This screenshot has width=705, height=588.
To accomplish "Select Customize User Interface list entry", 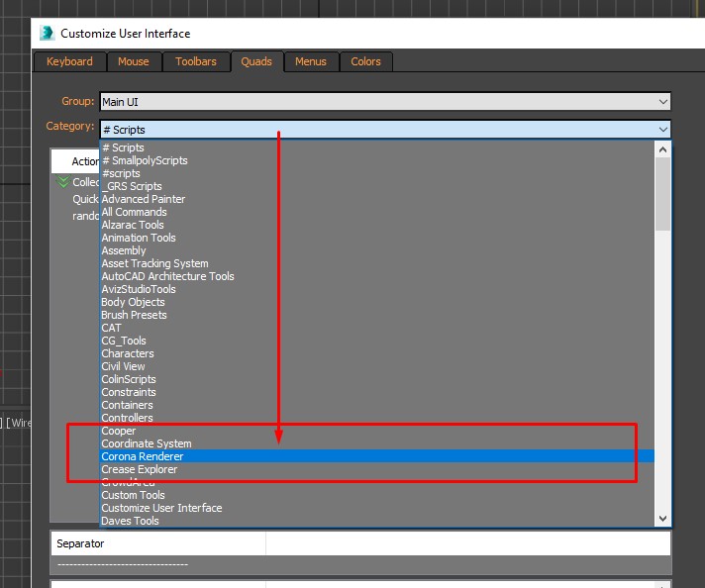I will point(161,508).
